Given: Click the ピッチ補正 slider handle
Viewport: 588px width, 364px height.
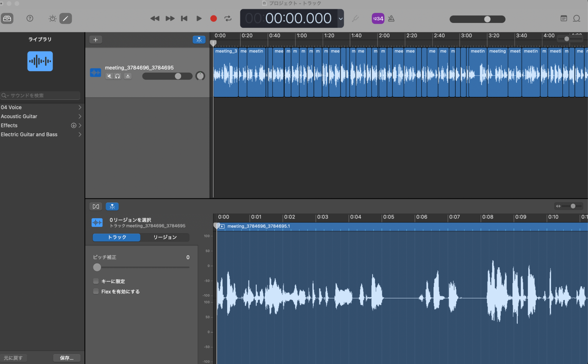Looking at the screenshot, I should (x=97, y=267).
